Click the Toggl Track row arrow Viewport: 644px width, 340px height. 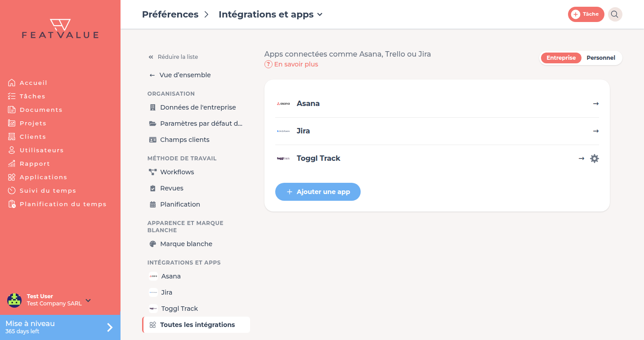[x=581, y=159]
